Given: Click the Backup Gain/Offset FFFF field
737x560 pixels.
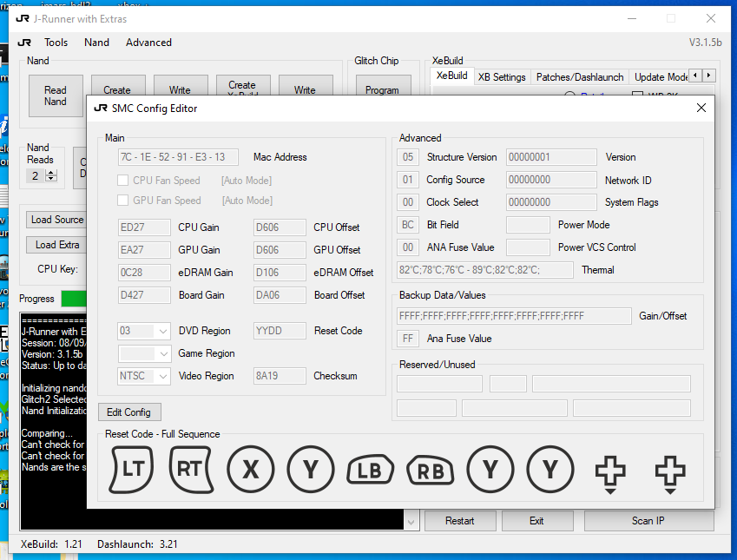Looking at the screenshot, I should point(514,316).
